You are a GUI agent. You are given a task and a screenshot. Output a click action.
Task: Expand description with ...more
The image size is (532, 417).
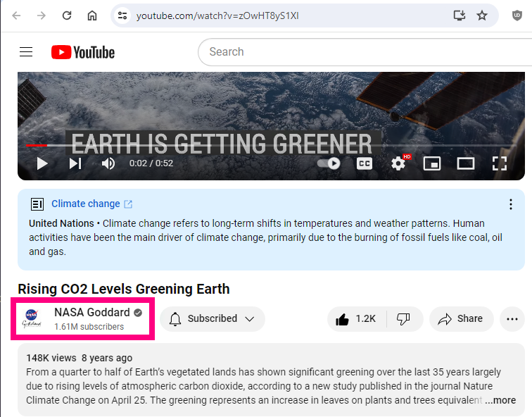pyautogui.click(x=500, y=400)
